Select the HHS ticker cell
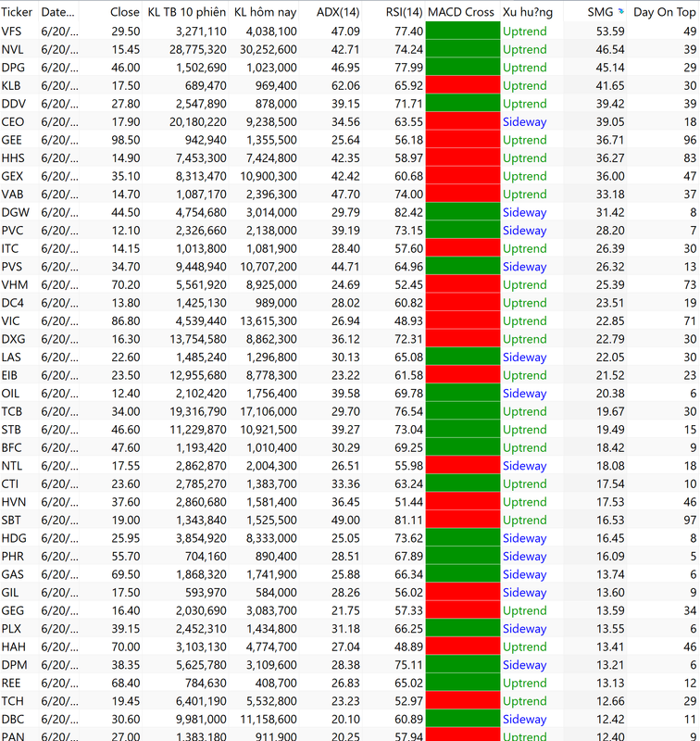 13,157
